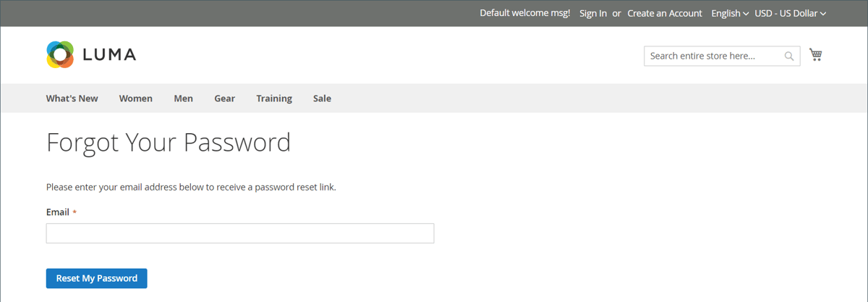Open the Training menu

point(274,98)
